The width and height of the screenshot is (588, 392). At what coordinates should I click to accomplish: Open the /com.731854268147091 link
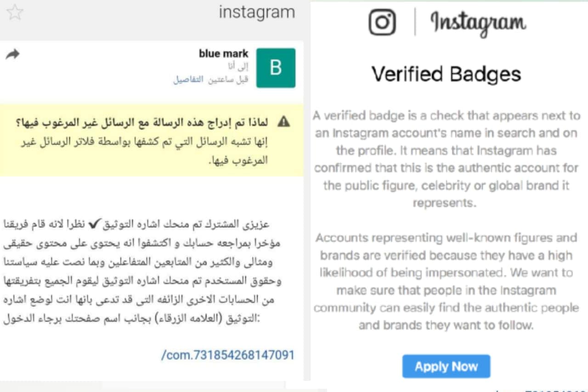(x=227, y=355)
